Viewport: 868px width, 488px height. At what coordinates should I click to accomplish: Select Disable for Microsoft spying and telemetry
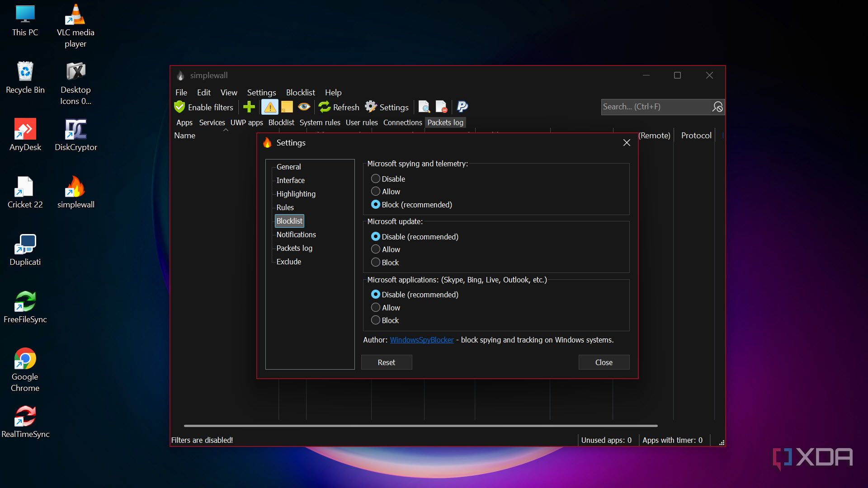tap(375, 178)
